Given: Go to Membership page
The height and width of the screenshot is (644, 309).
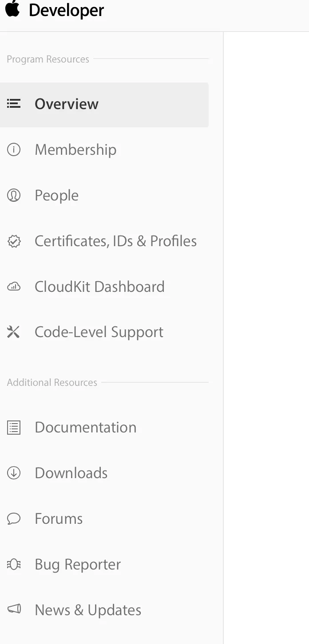Looking at the screenshot, I should point(75,150).
